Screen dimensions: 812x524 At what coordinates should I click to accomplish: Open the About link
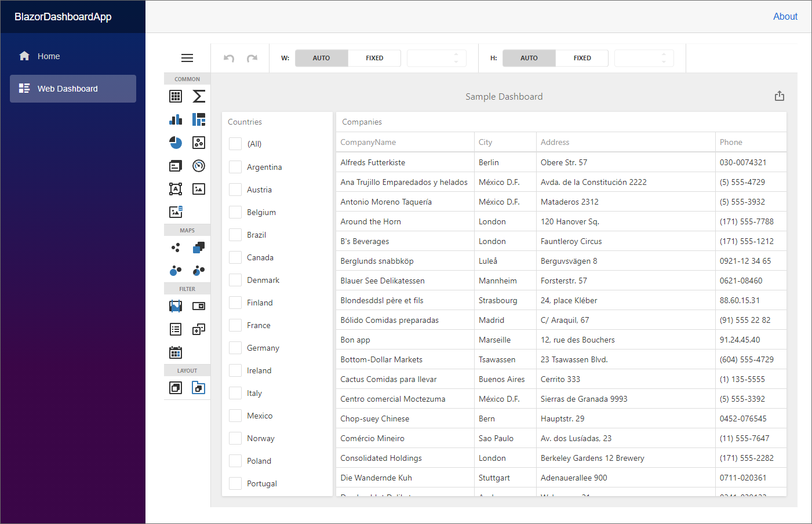point(785,16)
